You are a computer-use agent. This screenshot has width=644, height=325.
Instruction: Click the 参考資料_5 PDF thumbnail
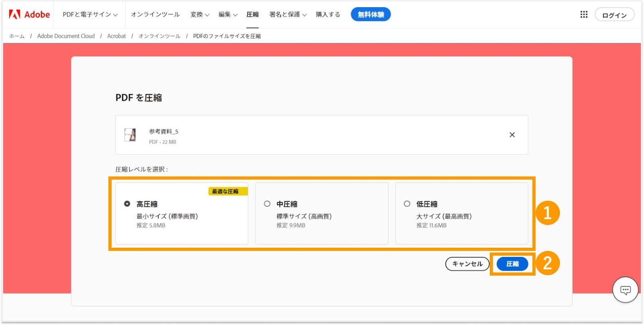pyautogui.click(x=130, y=135)
